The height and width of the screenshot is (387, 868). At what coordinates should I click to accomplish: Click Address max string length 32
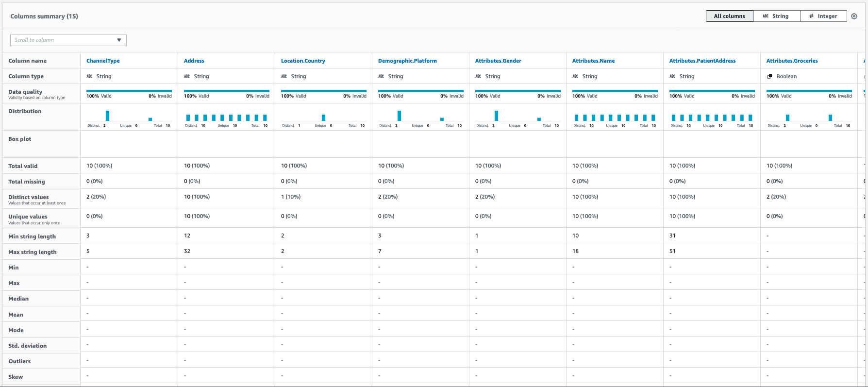(x=187, y=251)
